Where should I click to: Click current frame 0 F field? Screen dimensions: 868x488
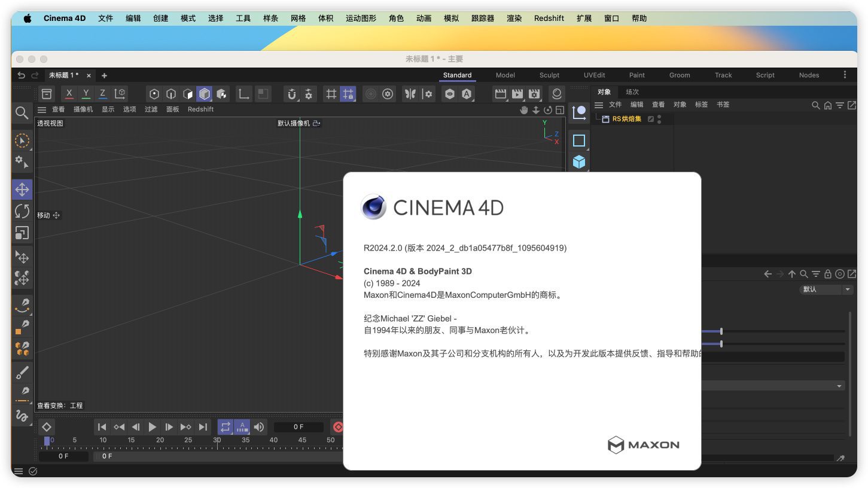(x=299, y=427)
